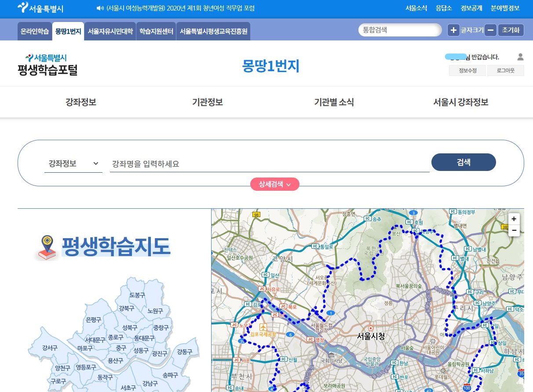Open the 강좌정보 main menu

(x=81, y=102)
